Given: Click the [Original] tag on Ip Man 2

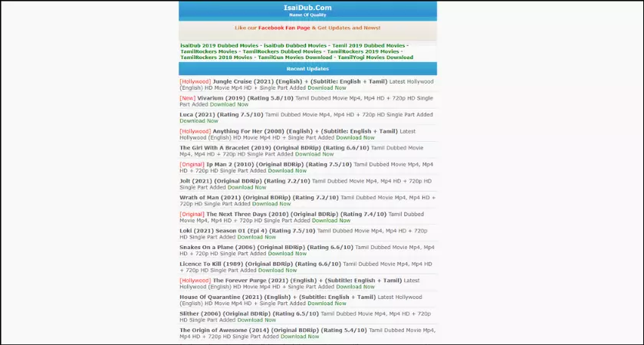Looking at the screenshot, I should (x=192, y=165).
